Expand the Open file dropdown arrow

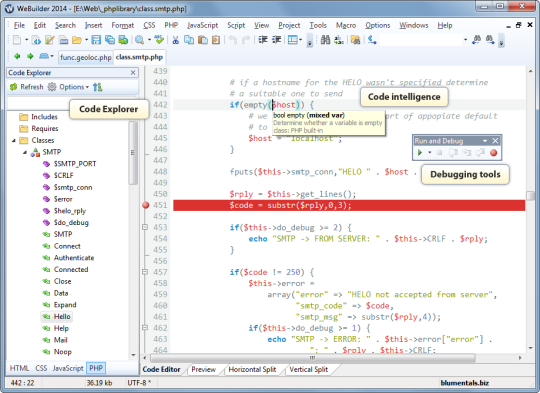pyautogui.click(x=86, y=40)
